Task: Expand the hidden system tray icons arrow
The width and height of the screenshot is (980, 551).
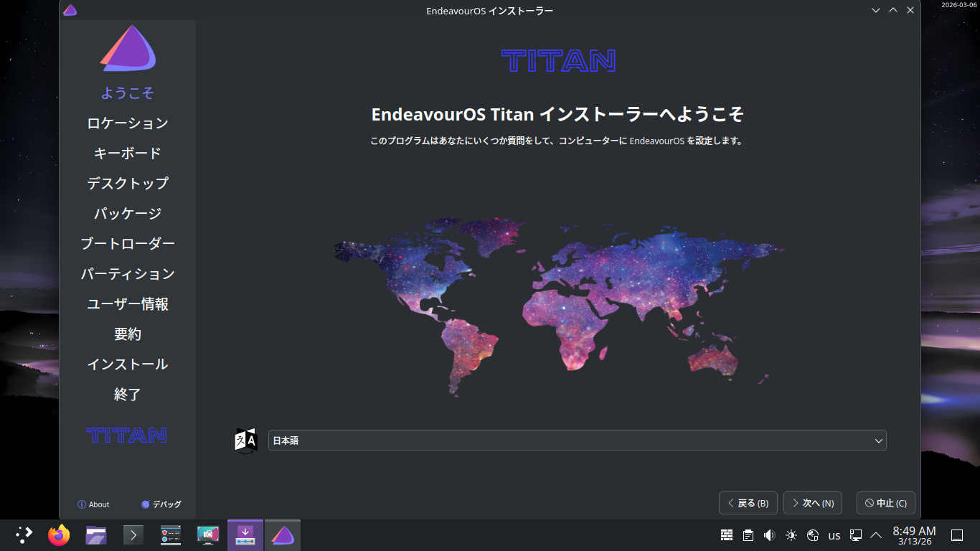Action: pos(876,535)
